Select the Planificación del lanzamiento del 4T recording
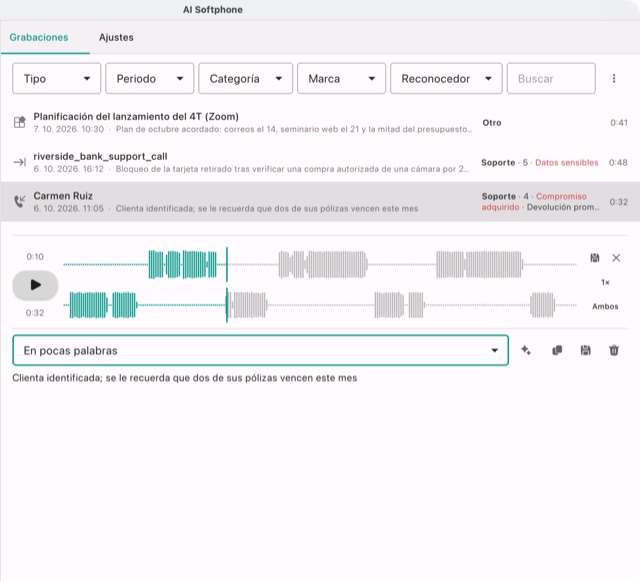This screenshot has height=581, width=640. [320, 122]
